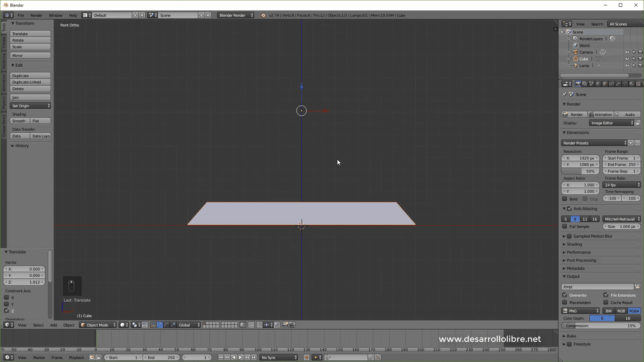Click the output path folder browse icon
This screenshot has width=644, height=362.
click(x=637, y=286)
